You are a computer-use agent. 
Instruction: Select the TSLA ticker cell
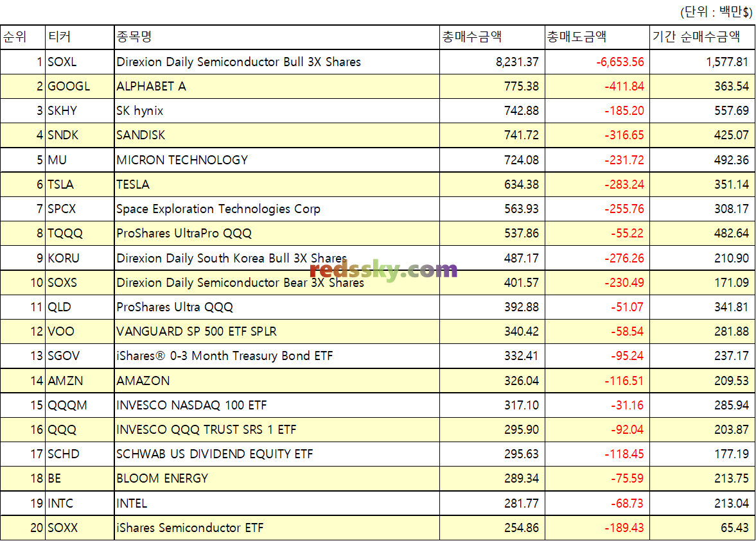80,185
